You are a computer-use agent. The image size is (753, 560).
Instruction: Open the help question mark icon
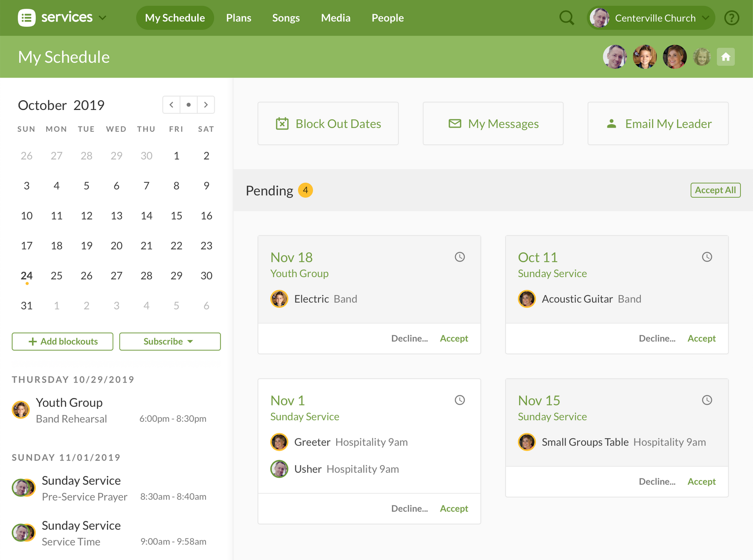pos(732,18)
